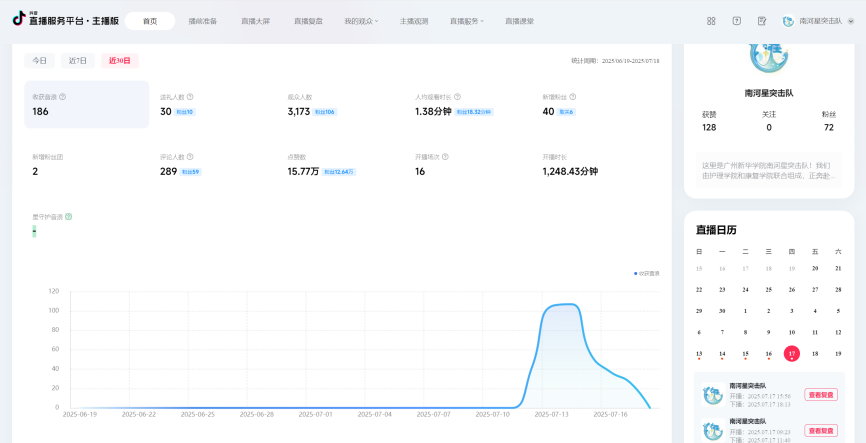Viewport: 866px width, 443px height.
Task: Select the 收获音浪 metric card
Action: 87,104
